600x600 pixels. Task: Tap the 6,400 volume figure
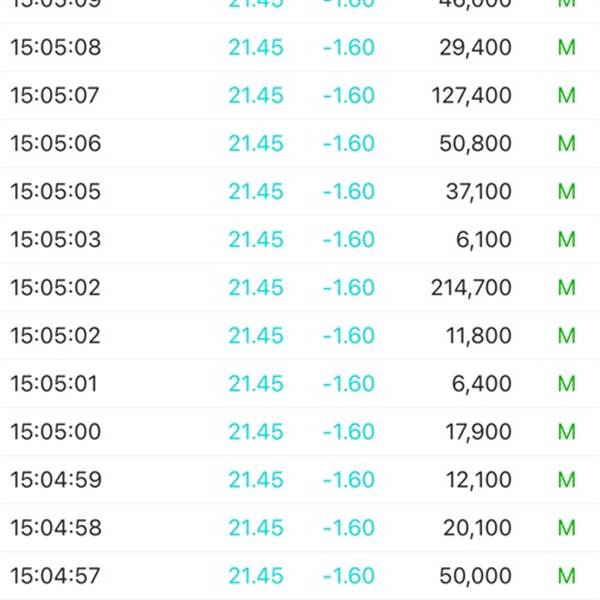pos(482,384)
